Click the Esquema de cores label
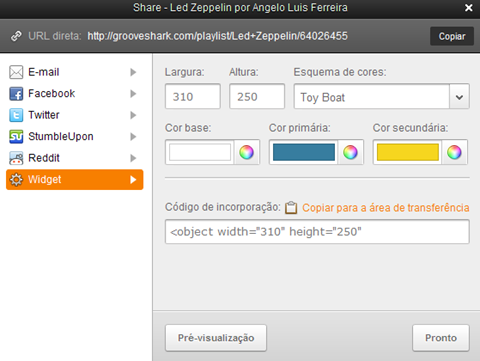The width and height of the screenshot is (480, 361). [x=340, y=72]
